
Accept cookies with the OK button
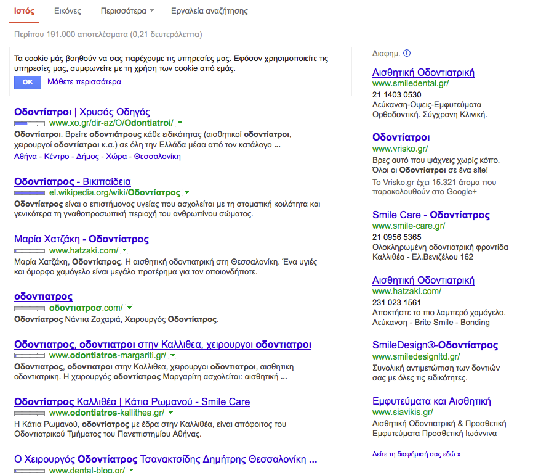(x=27, y=82)
